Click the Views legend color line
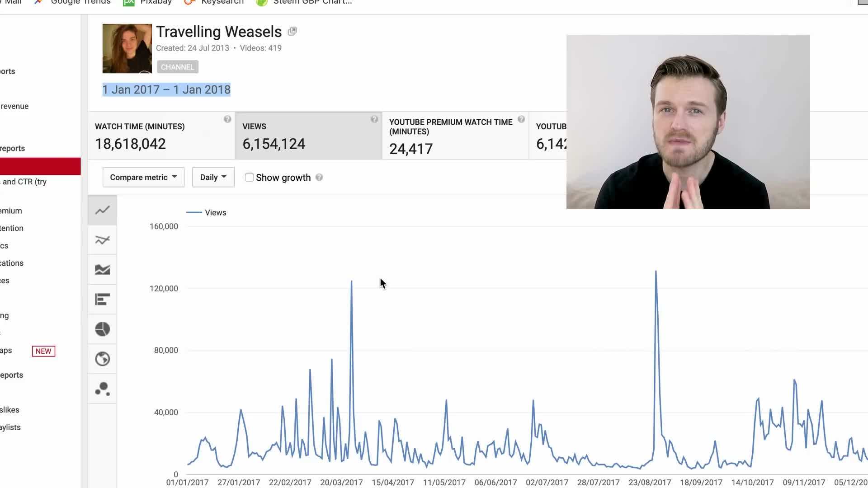868x488 pixels. click(194, 212)
